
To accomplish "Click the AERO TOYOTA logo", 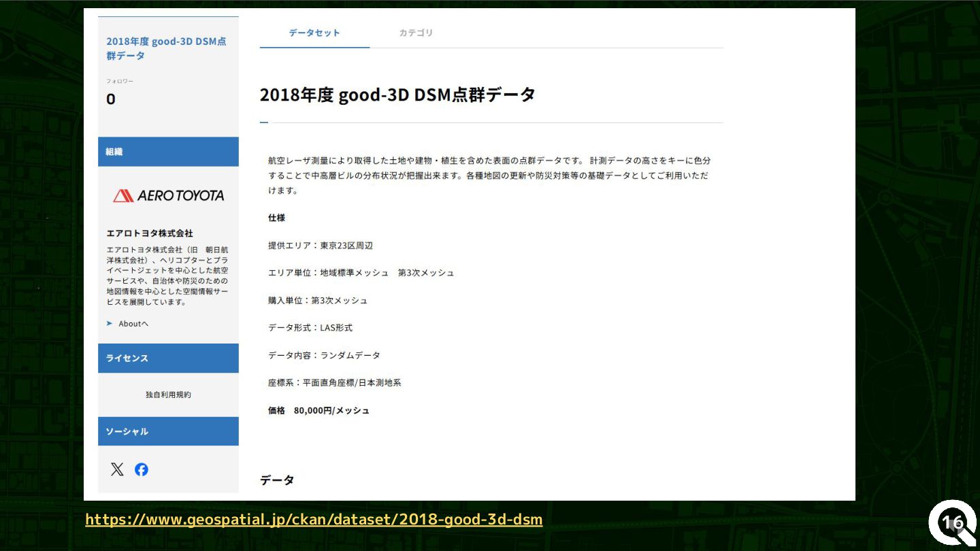I will coord(168,195).
